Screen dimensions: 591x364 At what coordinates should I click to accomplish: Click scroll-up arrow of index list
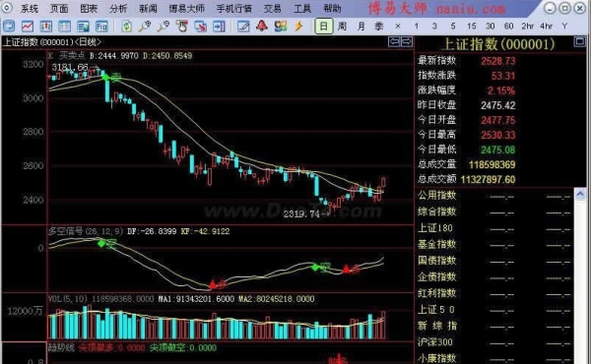pos(580,194)
